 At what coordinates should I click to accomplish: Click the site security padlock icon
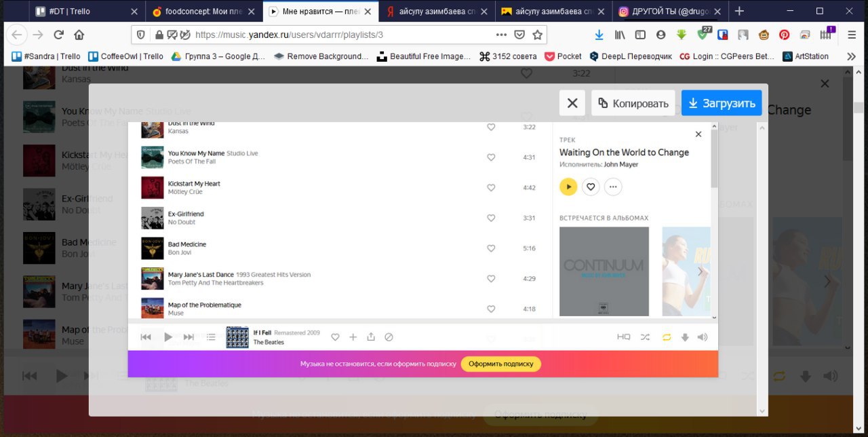pyautogui.click(x=159, y=35)
